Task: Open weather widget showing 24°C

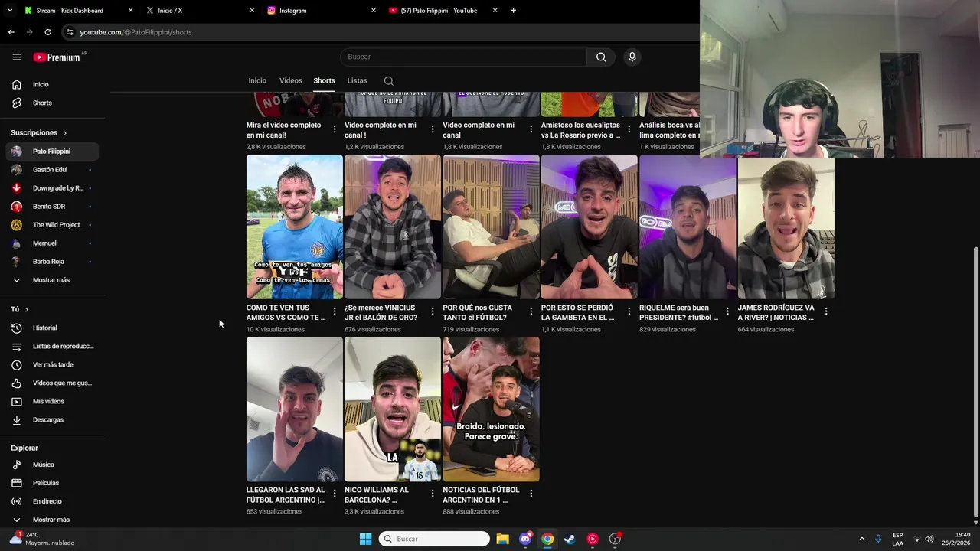Action: (x=42, y=539)
